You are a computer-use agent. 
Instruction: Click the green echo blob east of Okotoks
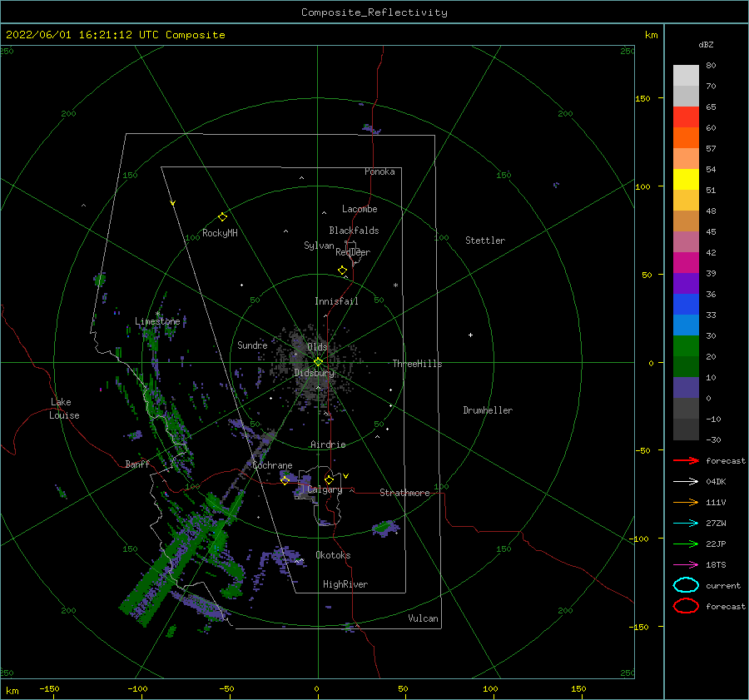click(x=385, y=528)
